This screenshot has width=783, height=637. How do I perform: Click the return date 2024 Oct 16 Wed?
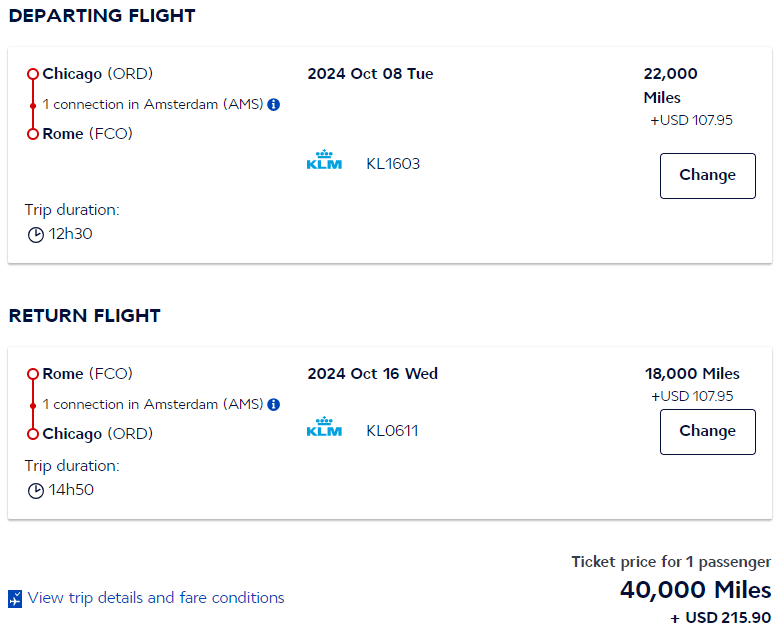(x=372, y=374)
